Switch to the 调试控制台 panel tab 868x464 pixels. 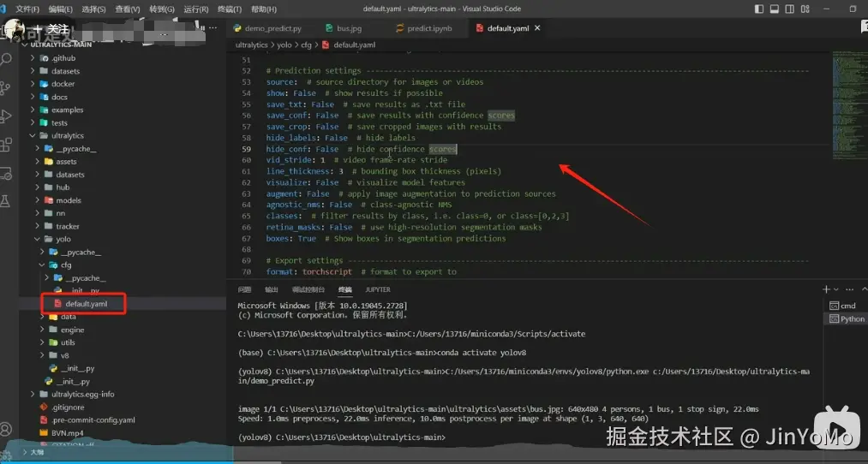point(308,289)
